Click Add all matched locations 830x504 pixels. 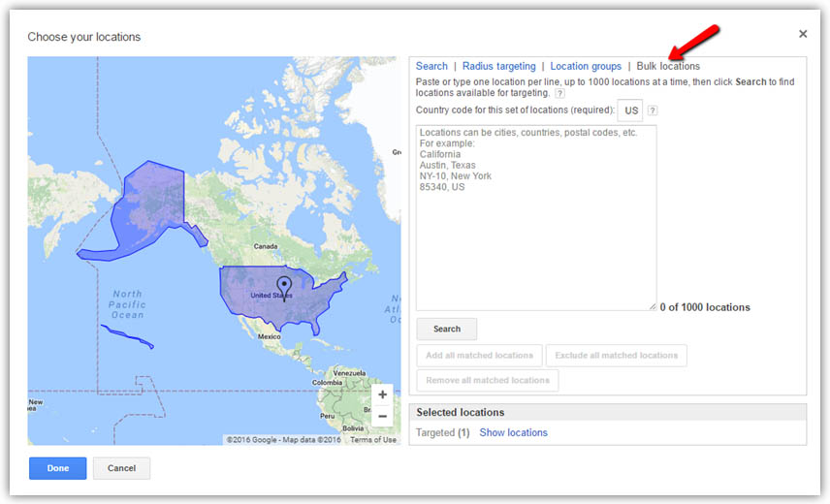point(479,356)
